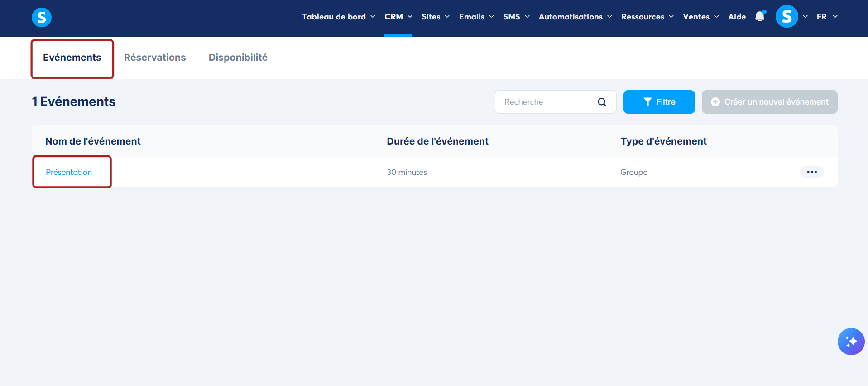This screenshot has height=386, width=868.
Task: Open the Ventes dropdown menu
Action: point(701,17)
